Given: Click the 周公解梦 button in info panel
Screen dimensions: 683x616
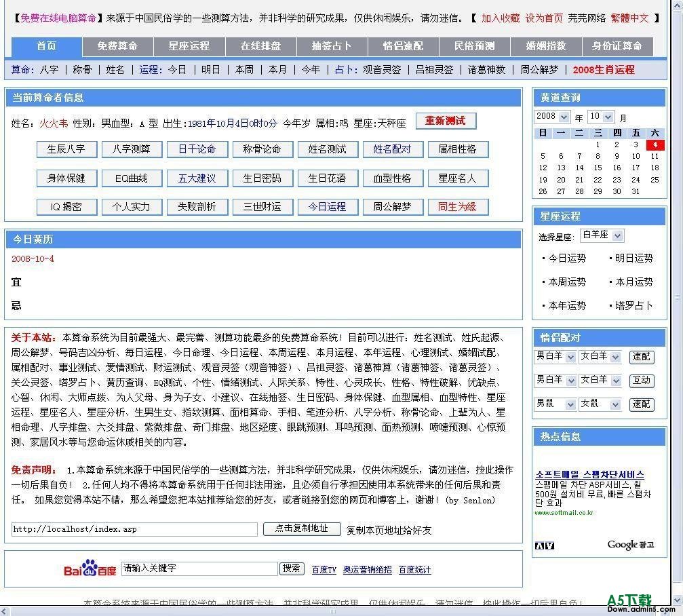Looking at the screenshot, I should [393, 207].
